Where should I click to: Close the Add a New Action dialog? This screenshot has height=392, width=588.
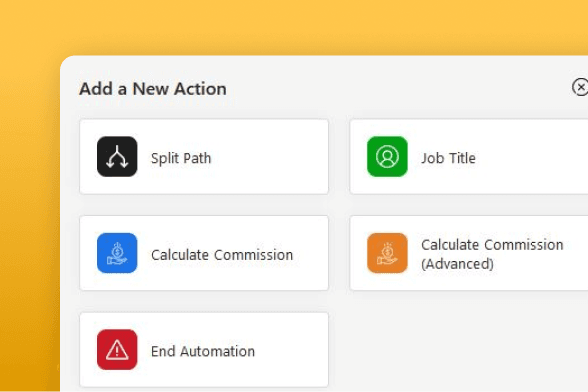click(x=580, y=87)
